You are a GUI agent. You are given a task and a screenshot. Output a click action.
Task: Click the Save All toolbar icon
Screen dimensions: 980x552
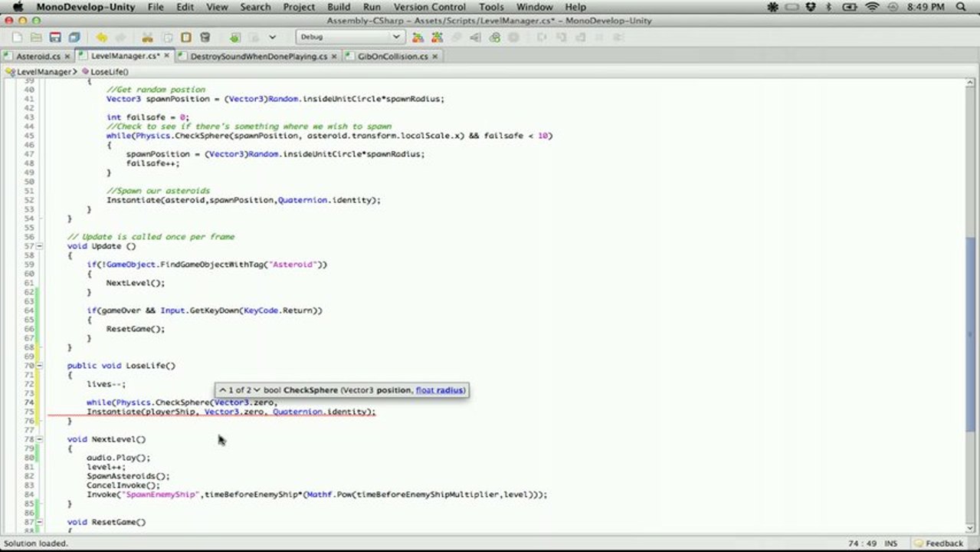coord(74,37)
